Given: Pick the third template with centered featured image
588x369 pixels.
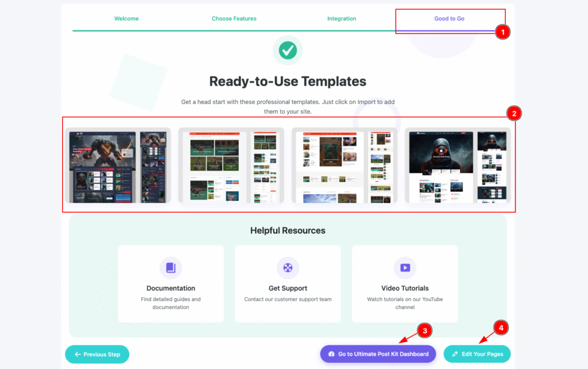Looking at the screenshot, I should (x=345, y=165).
